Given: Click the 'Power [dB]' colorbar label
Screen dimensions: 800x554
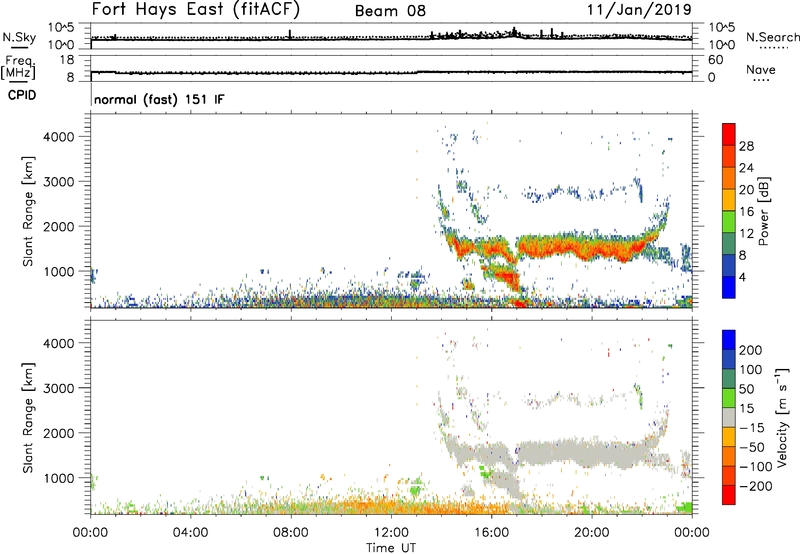Looking at the screenshot, I should tap(763, 211).
